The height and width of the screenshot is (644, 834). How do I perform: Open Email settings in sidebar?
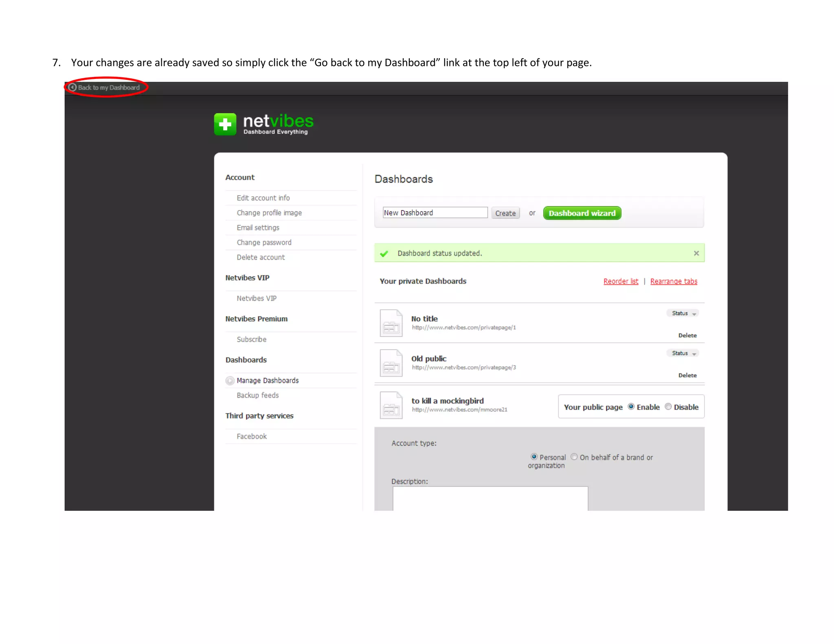tap(258, 228)
